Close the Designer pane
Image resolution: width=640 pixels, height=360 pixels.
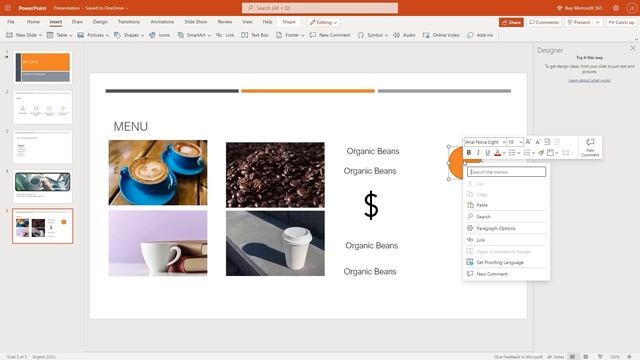coord(633,48)
